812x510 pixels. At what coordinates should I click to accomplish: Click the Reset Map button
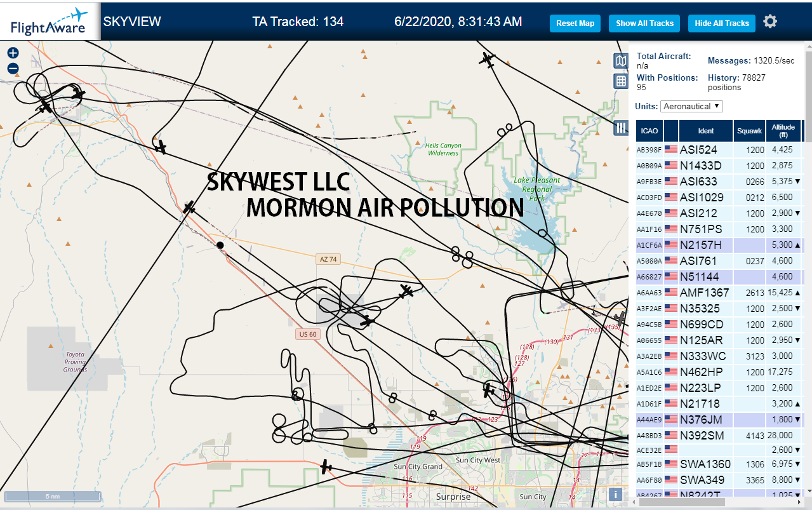[x=575, y=23]
